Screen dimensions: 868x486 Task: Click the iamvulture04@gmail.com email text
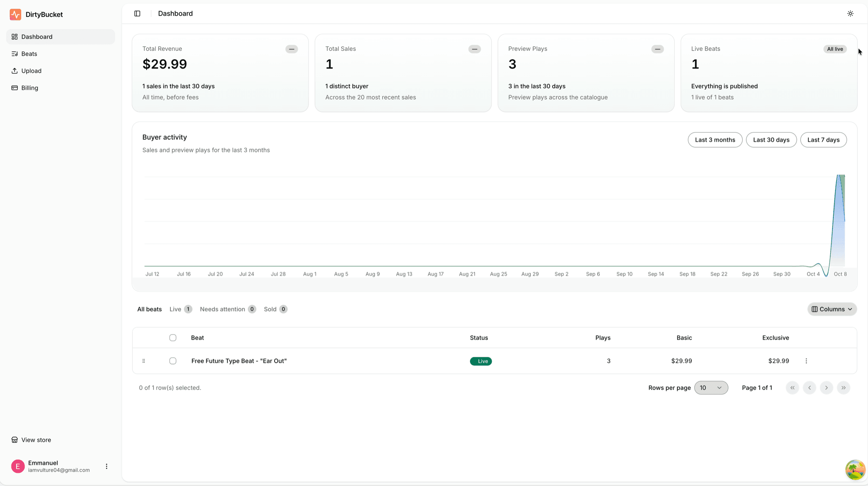pyautogui.click(x=59, y=470)
